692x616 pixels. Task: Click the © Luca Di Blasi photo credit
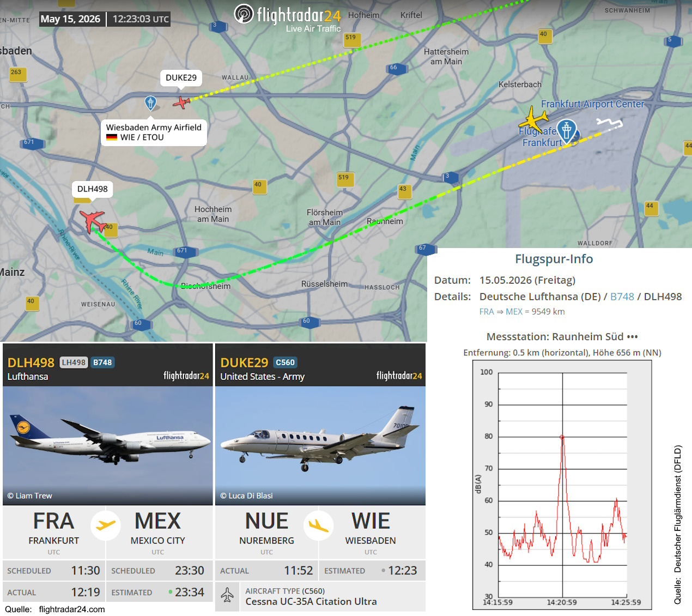click(x=246, y=496)
